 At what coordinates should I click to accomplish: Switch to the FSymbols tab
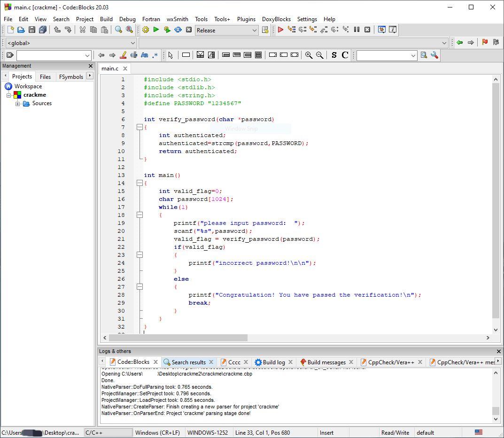pos(71,77)
